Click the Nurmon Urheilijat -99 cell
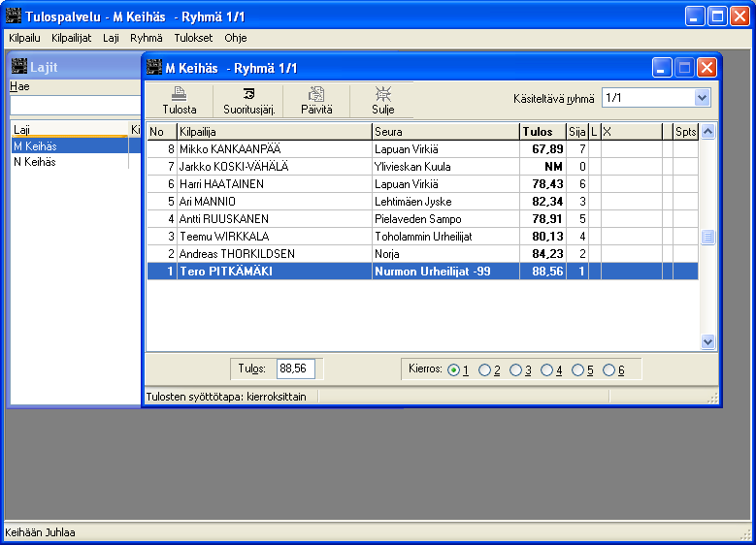756x545 pixels. pyautogui.click(x=446, y=271)
